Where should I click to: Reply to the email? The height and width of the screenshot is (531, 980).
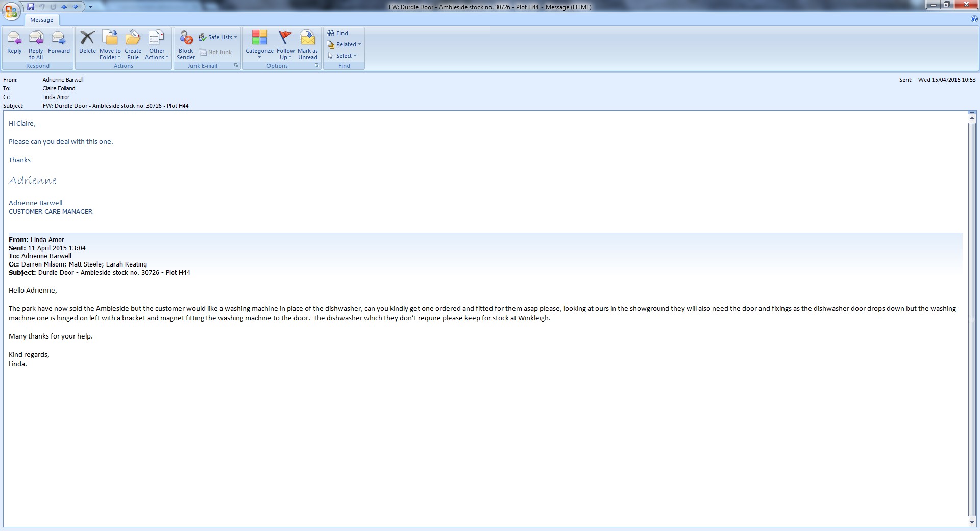pyautogui.click(x=14, y=43)
